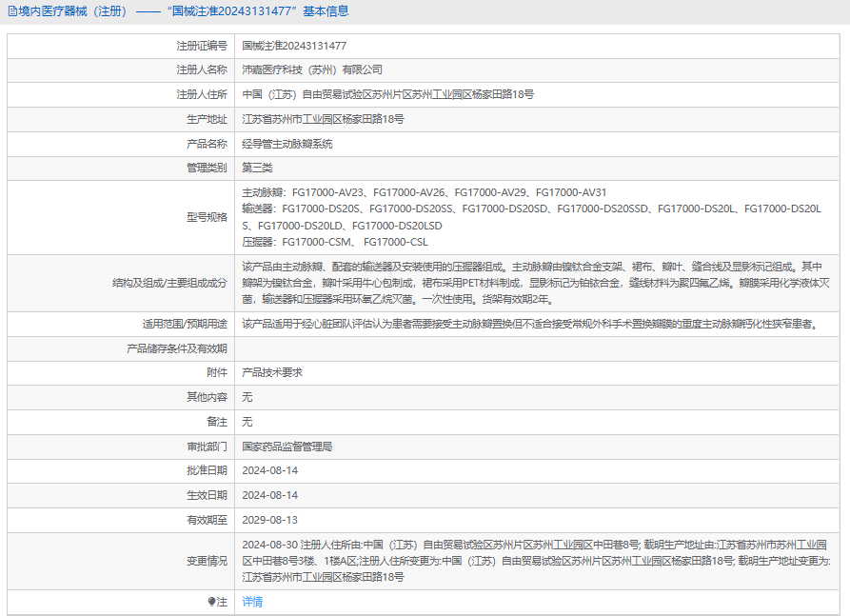Select product name 经导管主动脉瓣系统
The width and height of the screenshot is (850, 616).
pos(287,145)
